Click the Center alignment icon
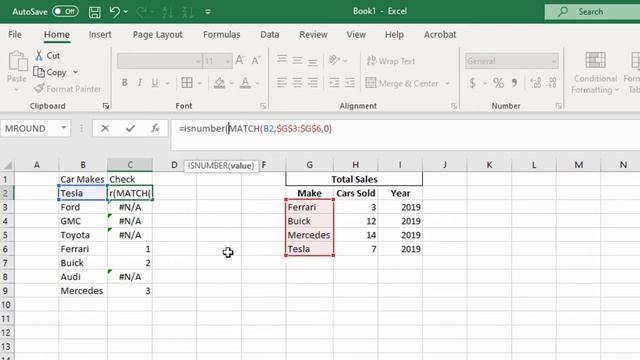The height and width of the screenshot is (360, 640). click(297, 83)
